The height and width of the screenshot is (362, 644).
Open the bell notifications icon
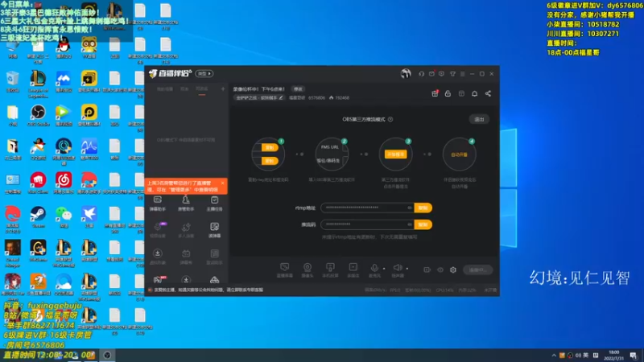pos(474,93)
